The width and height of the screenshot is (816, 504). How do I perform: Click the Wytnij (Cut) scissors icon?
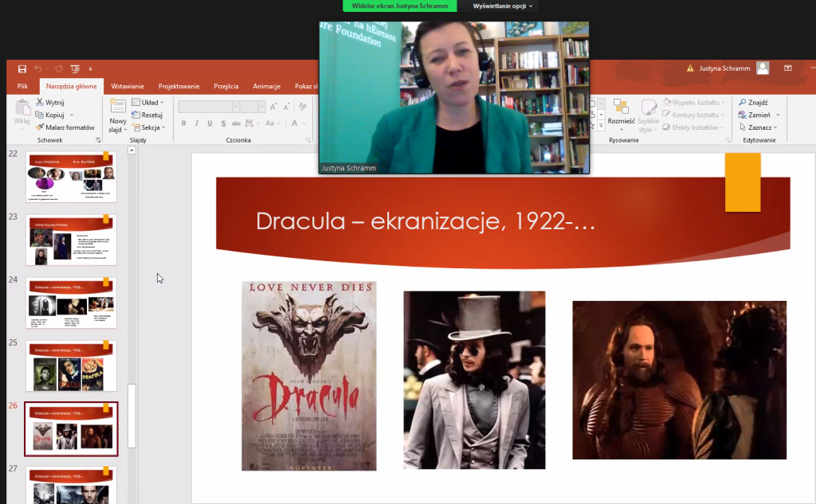[40, 103]
